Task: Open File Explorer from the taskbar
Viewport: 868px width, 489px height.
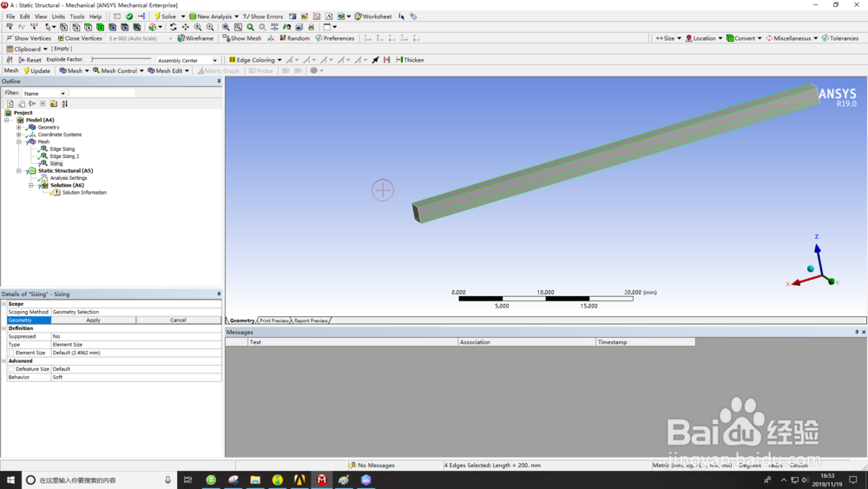Action: pos(255,479)
